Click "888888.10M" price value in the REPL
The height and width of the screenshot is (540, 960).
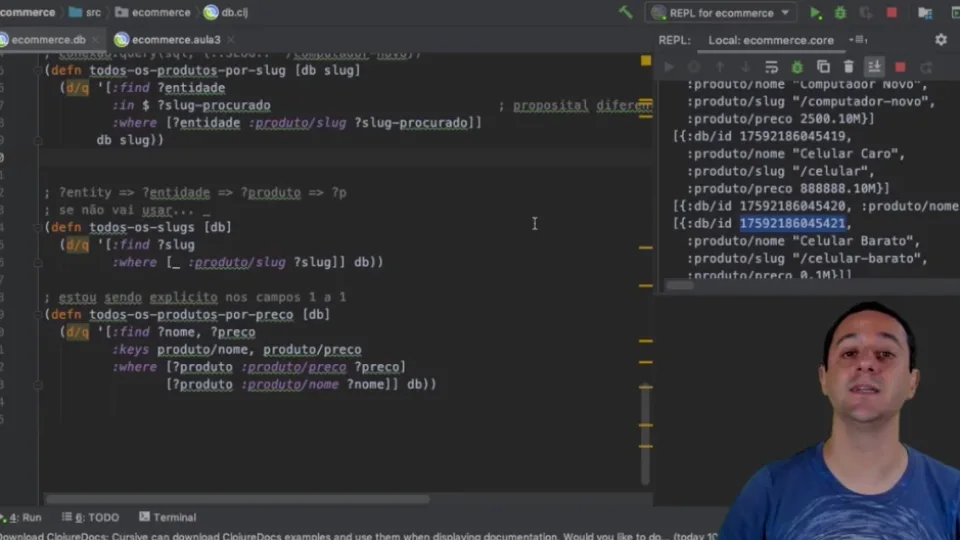point(838,189)
